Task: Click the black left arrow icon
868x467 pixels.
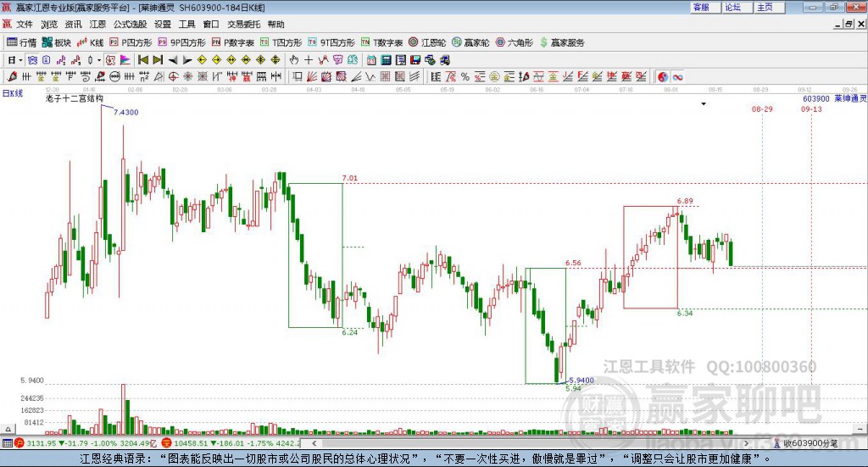Action: click(173, 60)
